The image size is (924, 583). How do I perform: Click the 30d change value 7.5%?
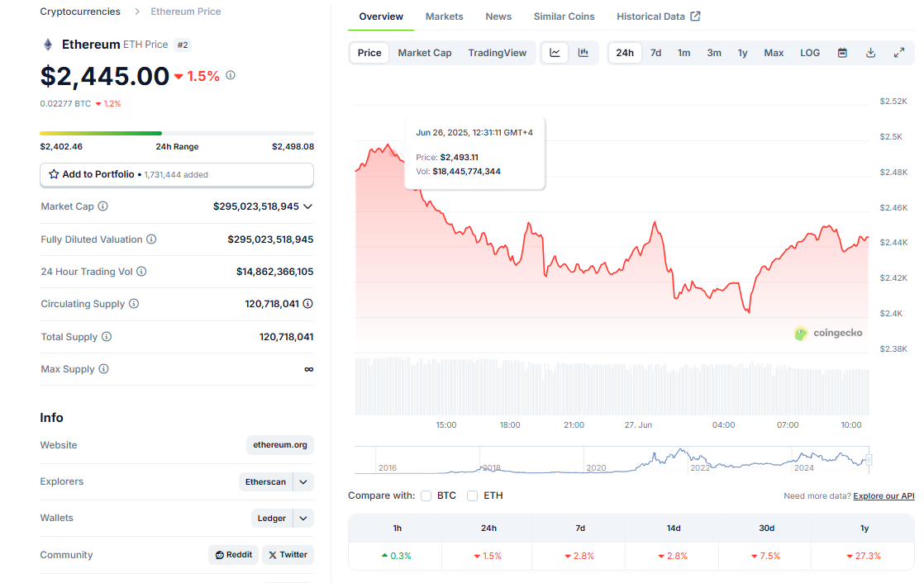[x=765, y=556]
